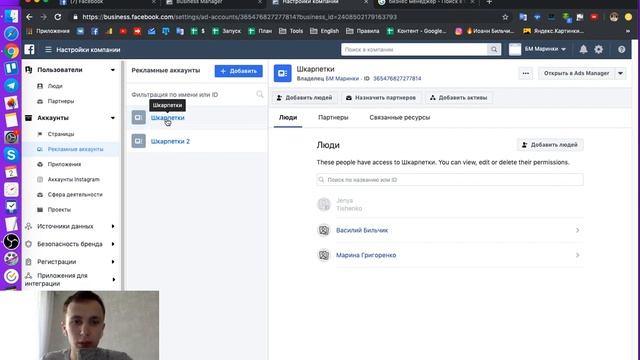The image size is (640, 360).
Task: Open Skype from the dock
Action: coord(11,155)
